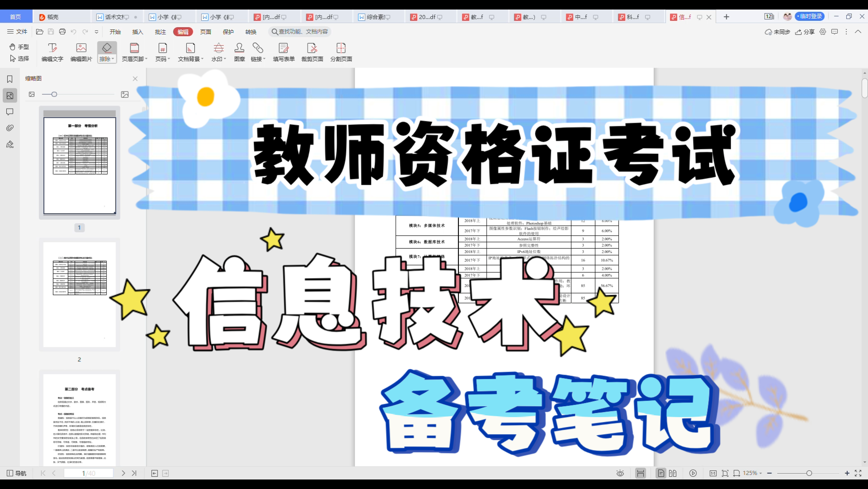The height and width of the screenshot is (489, 868).
Task: Open the bookmark panel in left sidebar
Action: click(10, 79)
